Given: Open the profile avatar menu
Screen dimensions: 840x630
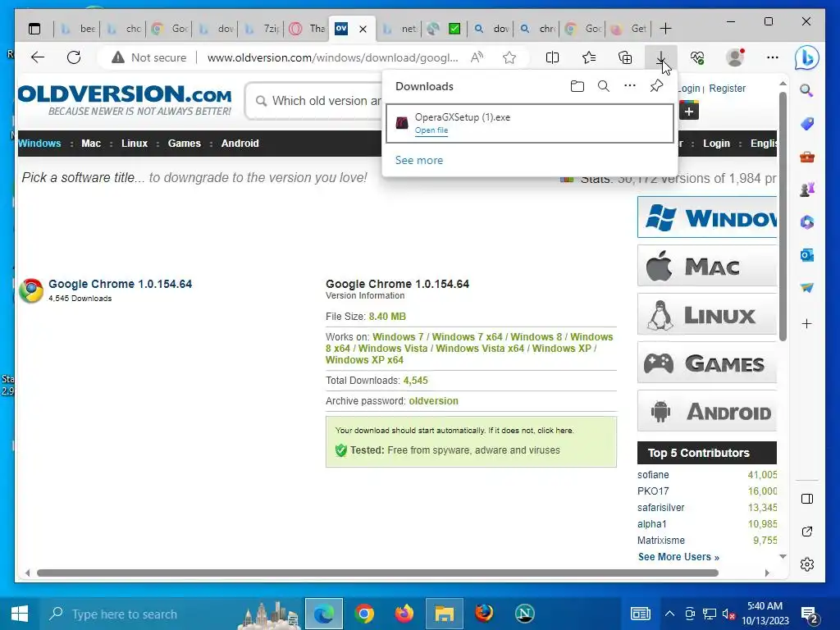Looking at the screenshot, I should (x=735, y=57).
